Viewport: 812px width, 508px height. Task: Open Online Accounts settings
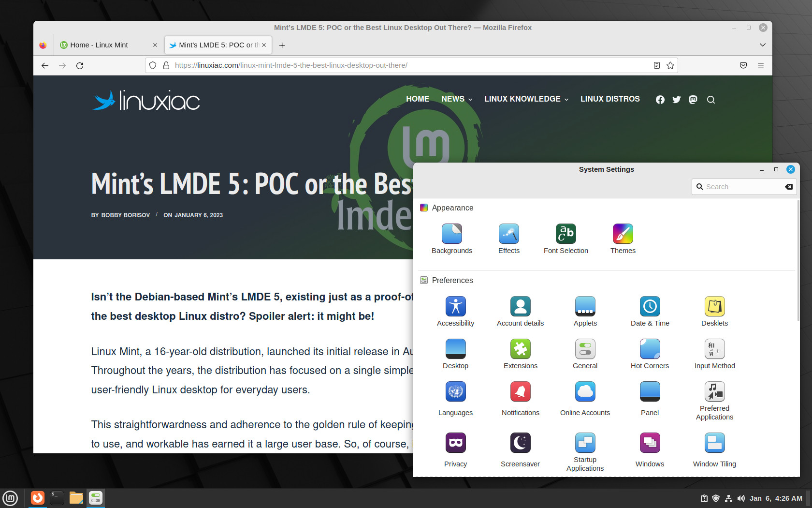tap(585, 399)
